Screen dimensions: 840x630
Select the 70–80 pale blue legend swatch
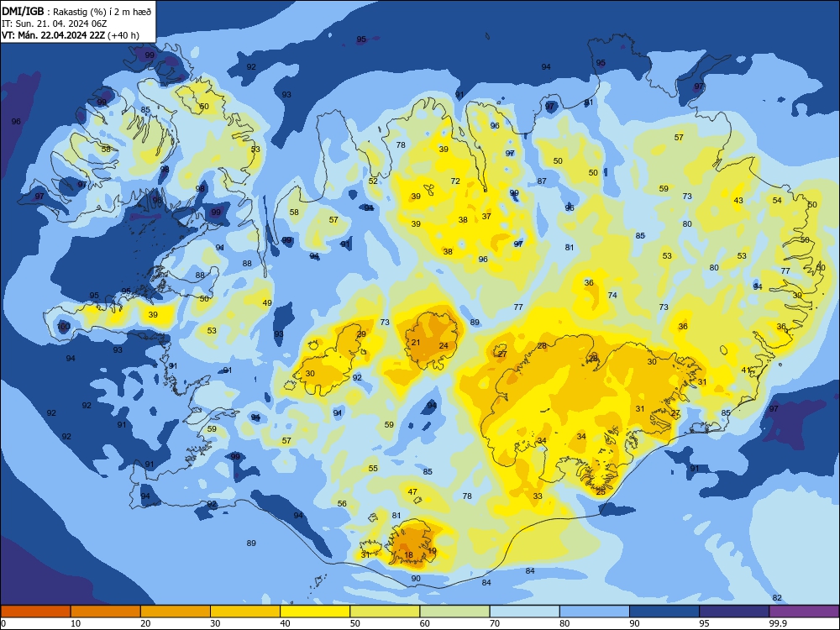pos(525,612)
